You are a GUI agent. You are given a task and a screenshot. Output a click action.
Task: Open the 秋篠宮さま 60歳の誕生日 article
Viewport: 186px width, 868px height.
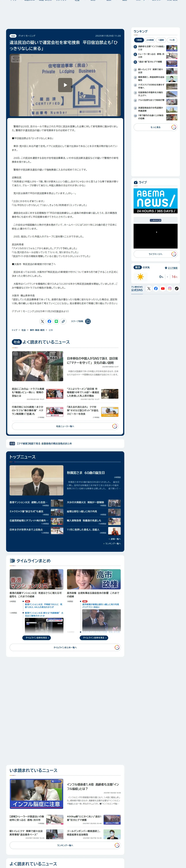[86, 473]
